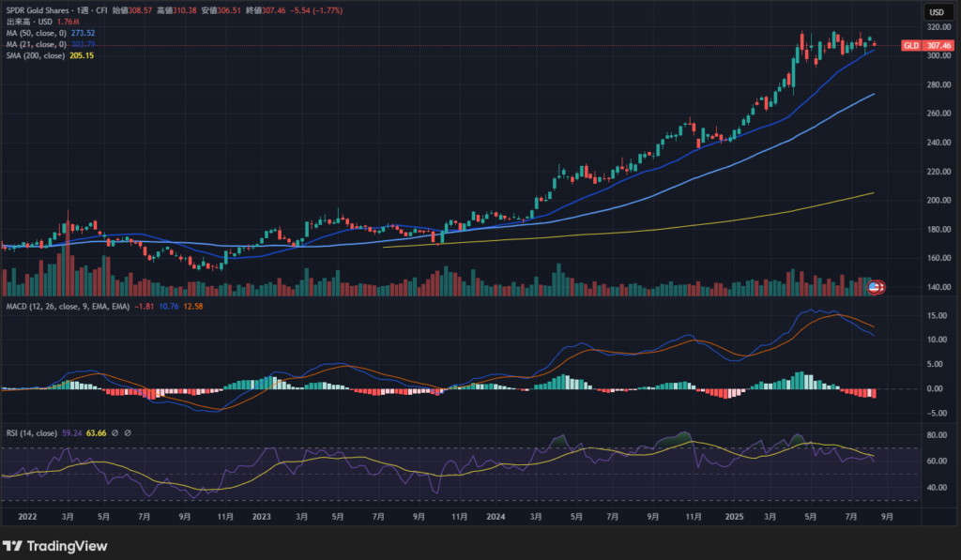Screen dimensions: 961x560
Task: Click −5.00 on the MACD scale
Action: [x=936, y=414]
